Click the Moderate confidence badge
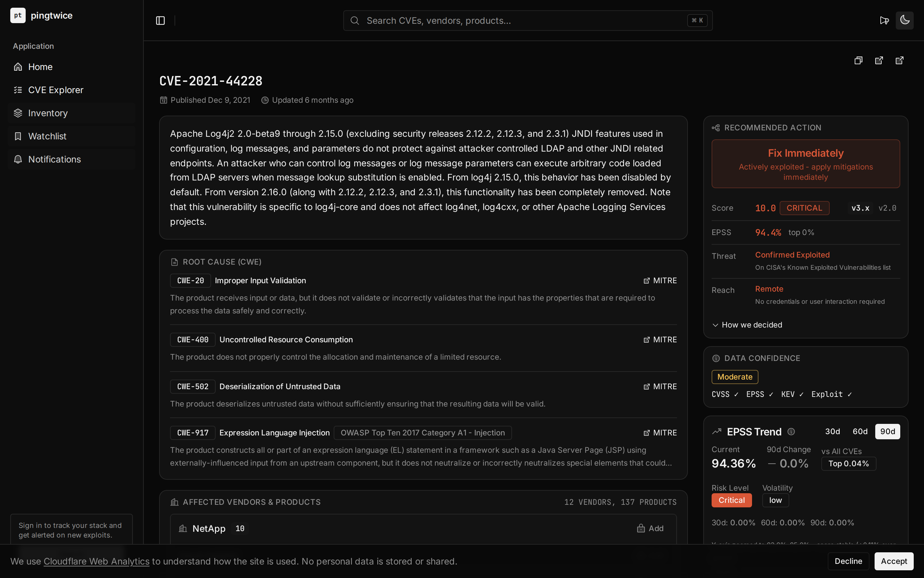Screen dimensions: 924x578 735,377
